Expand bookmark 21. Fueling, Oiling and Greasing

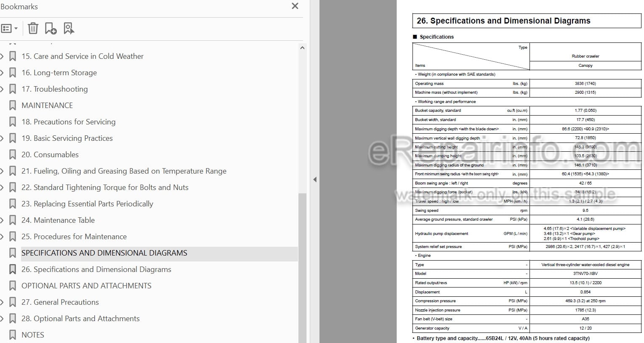[x=2, y=171]
